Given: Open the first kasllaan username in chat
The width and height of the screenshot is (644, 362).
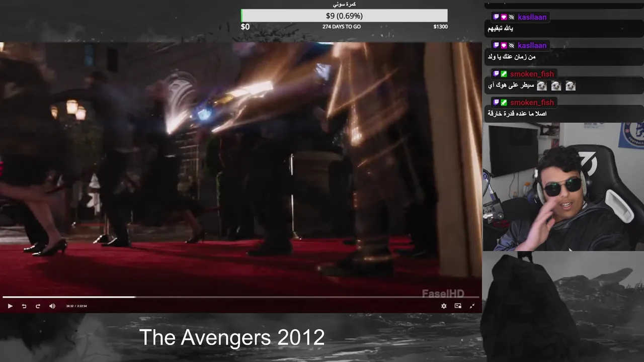Looking at the screenshot, I should pyautogui.click(x=532, y=17).
